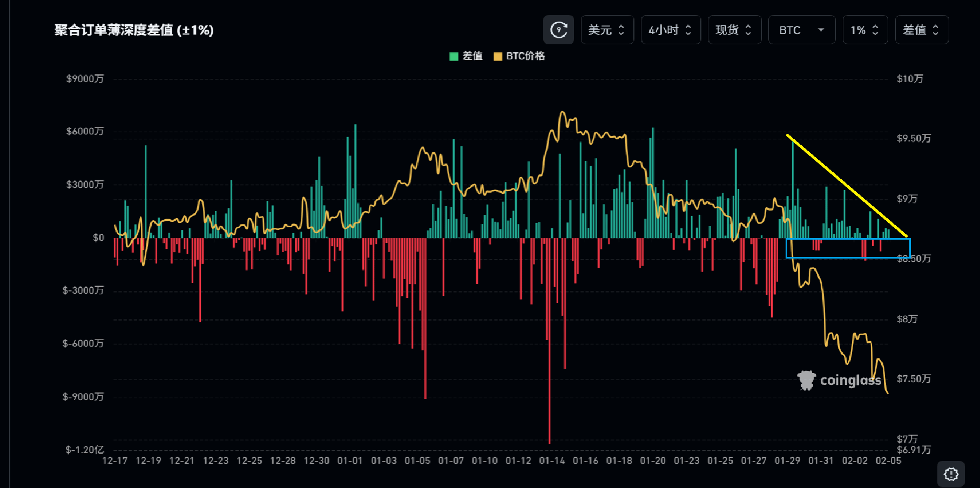Click the $7万 price axis label
The height and width of the screenshot is (488, 980).
[907, 439]
